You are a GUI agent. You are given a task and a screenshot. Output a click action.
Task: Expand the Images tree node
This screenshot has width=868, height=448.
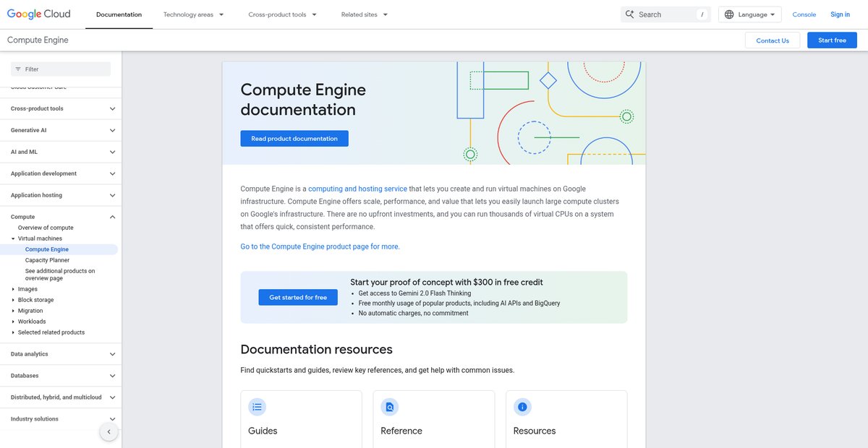tap(13, 289)
